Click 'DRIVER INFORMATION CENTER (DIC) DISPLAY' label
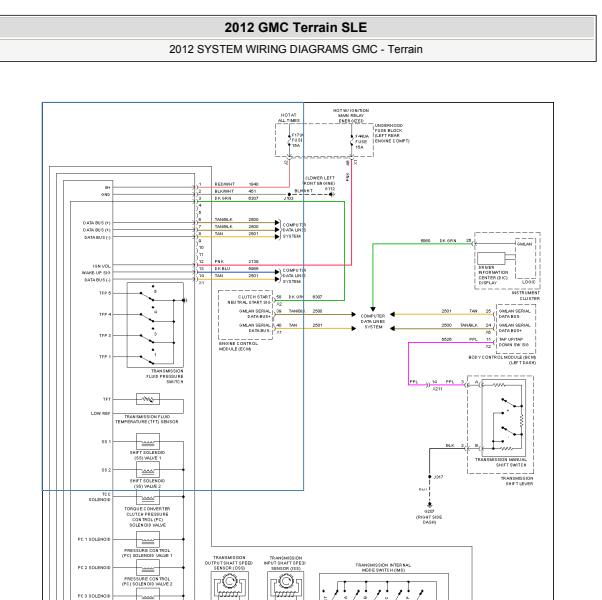Screen dimensions: 602x600 [493, 275]
